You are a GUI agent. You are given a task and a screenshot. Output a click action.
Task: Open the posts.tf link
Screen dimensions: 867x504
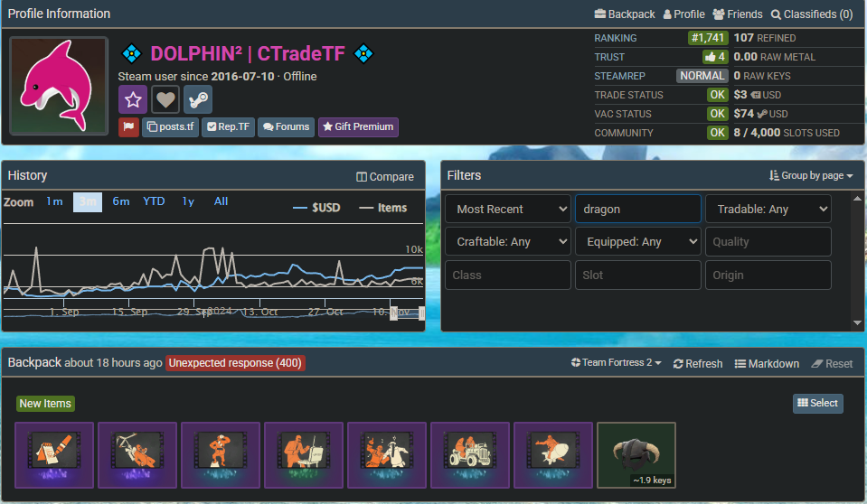pyautogui.click(x=170, y=127)
